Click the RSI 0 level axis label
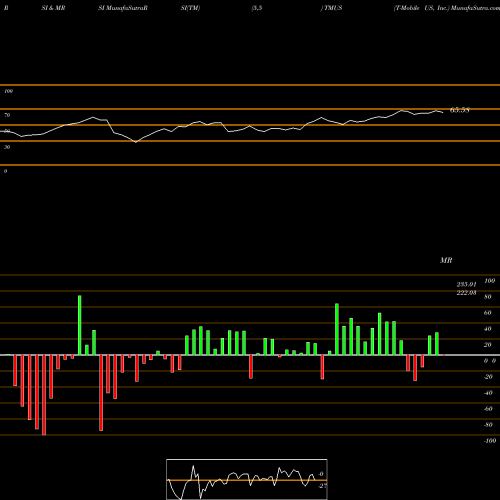The width and height of the screenshot is (500, 500). pos(6,171)
